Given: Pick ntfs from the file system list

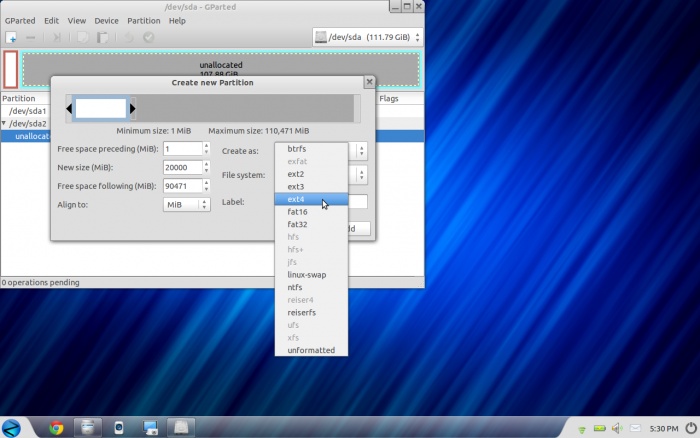Looking at the screenshot, I should (311, 287).
